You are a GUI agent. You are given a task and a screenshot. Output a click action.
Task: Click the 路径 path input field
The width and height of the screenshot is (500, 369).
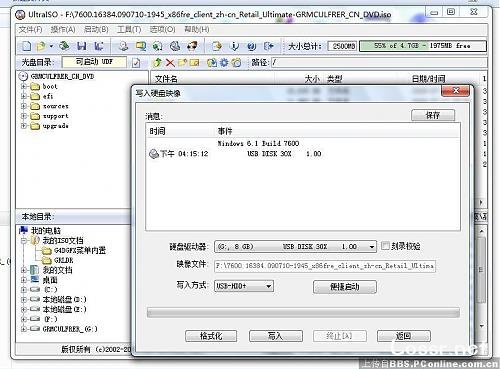[379, 62]
